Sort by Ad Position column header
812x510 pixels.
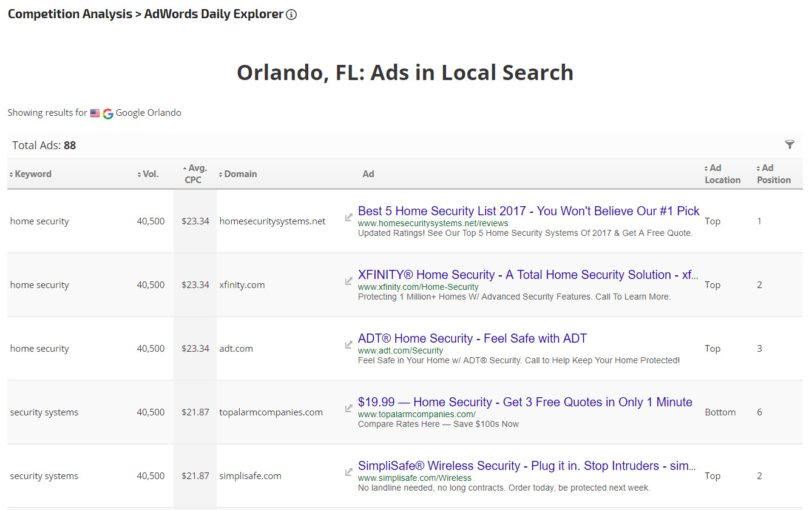click(774, 174)
